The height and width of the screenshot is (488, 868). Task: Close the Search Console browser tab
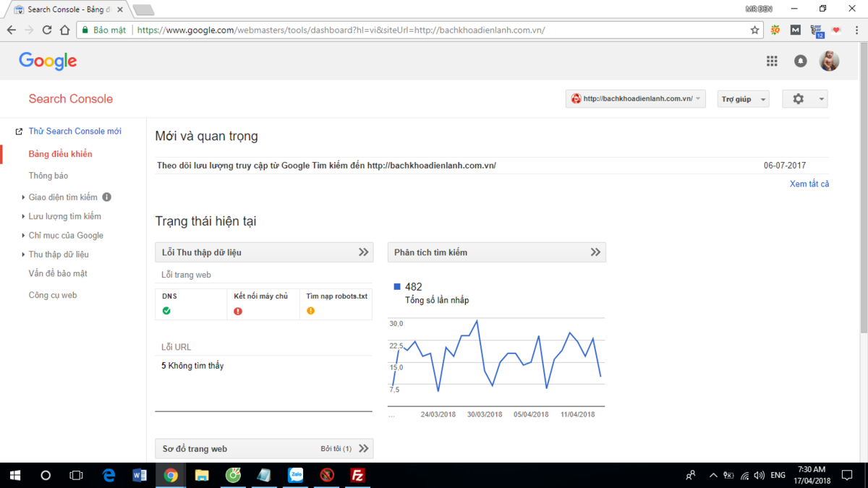coord(120,9)
